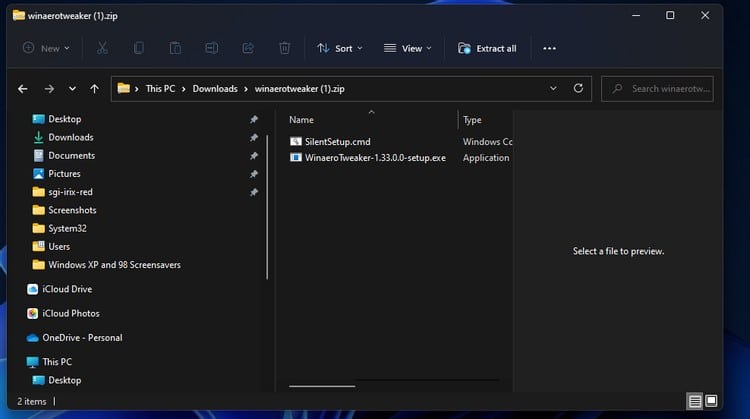
Task: Switch to large thumbnails view icon
Action: (x=711, y=401)
